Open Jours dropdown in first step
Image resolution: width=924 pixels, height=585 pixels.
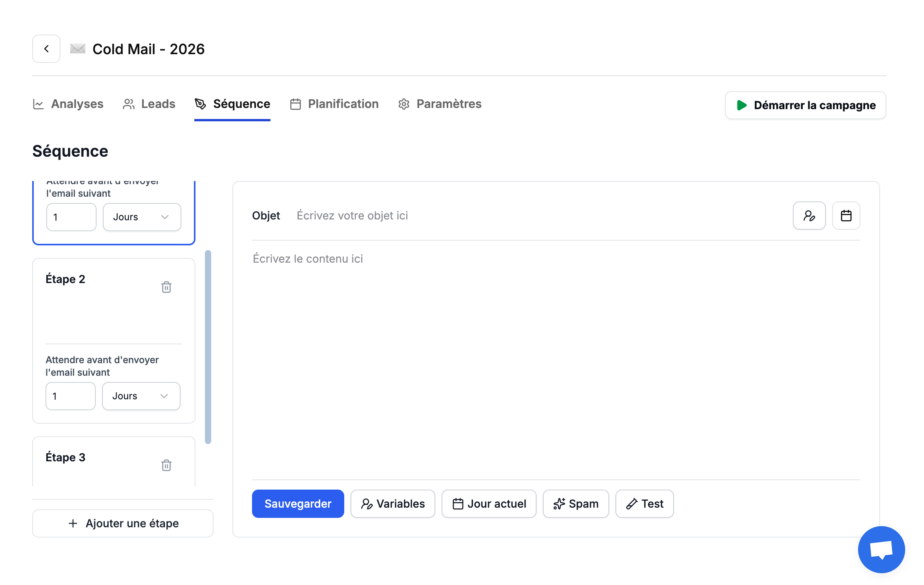142,217
